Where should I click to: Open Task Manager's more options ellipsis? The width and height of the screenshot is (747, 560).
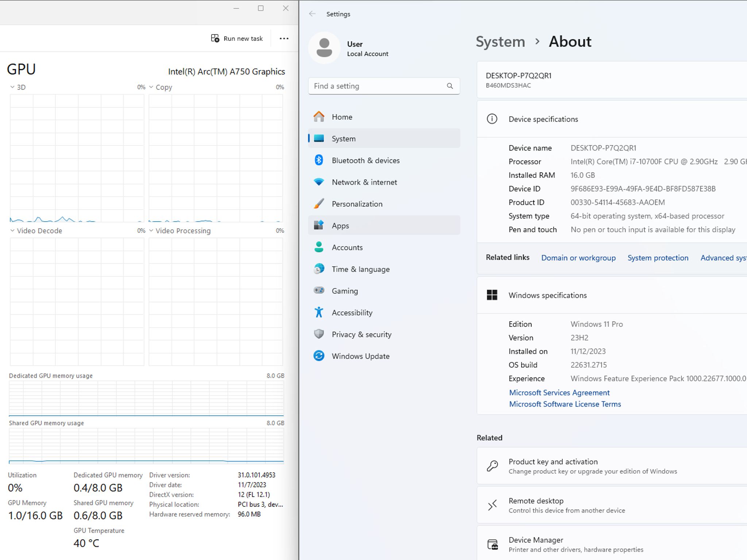pos(284,39)
